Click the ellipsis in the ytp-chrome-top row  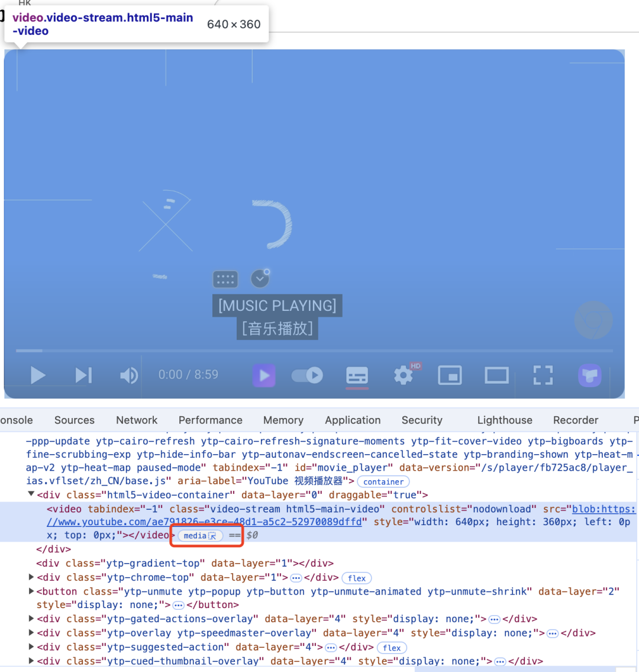[296, 578]
